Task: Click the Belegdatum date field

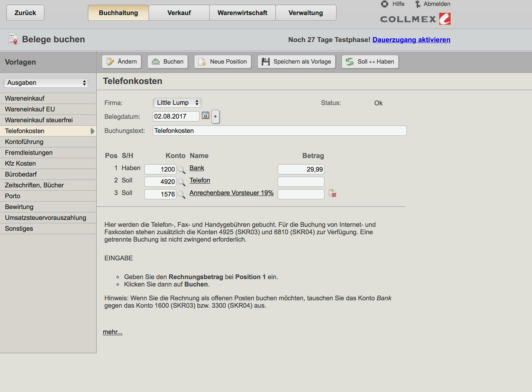Action: click(176, 116)
